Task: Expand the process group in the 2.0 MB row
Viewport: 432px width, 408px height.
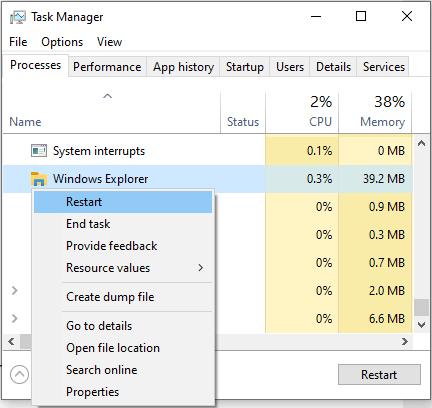Action: (14, 291)
